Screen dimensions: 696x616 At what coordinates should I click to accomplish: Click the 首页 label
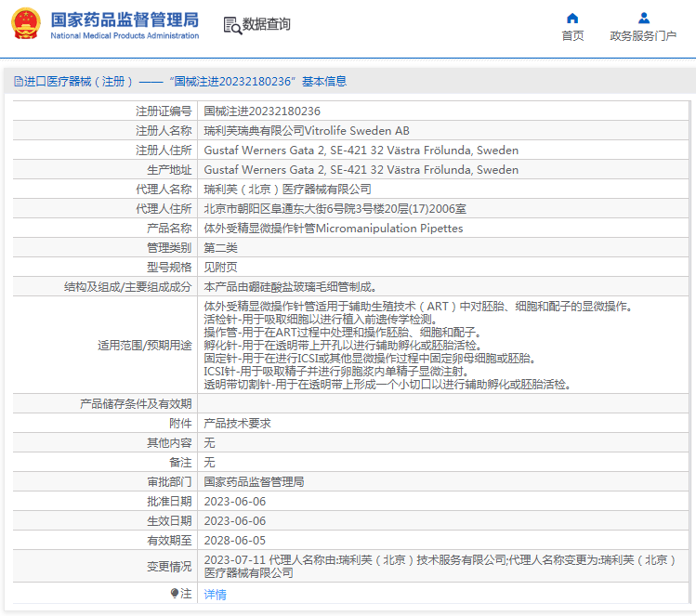point(572,36)
